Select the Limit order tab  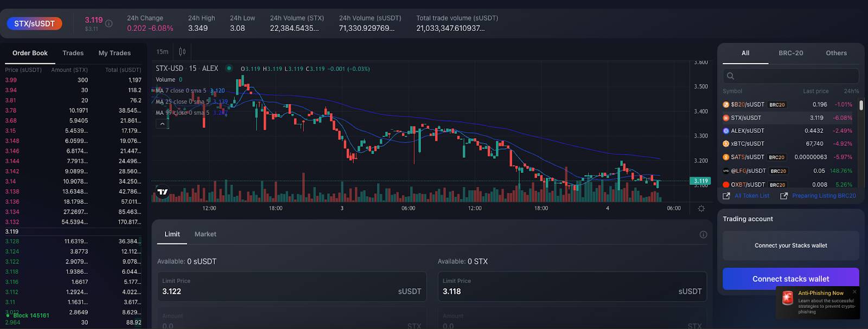pyautogui.click(x=172, y=234)
